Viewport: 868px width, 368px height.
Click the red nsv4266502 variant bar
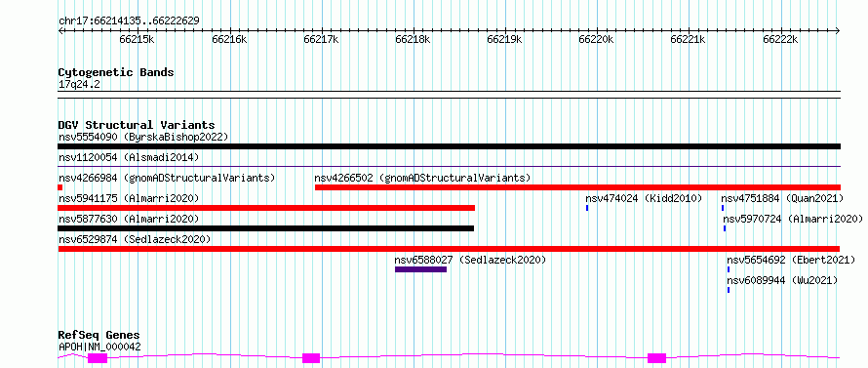pos(577,187)
